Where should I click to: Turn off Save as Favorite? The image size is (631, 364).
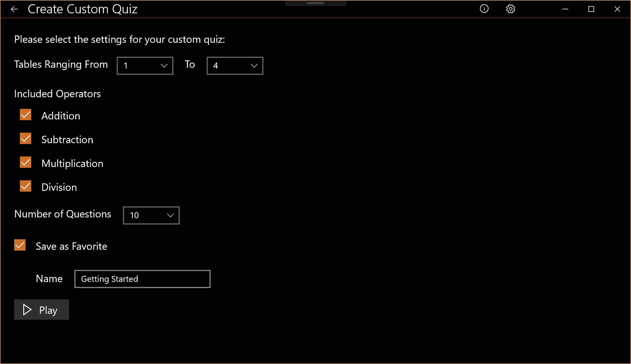tap(20, 245)
